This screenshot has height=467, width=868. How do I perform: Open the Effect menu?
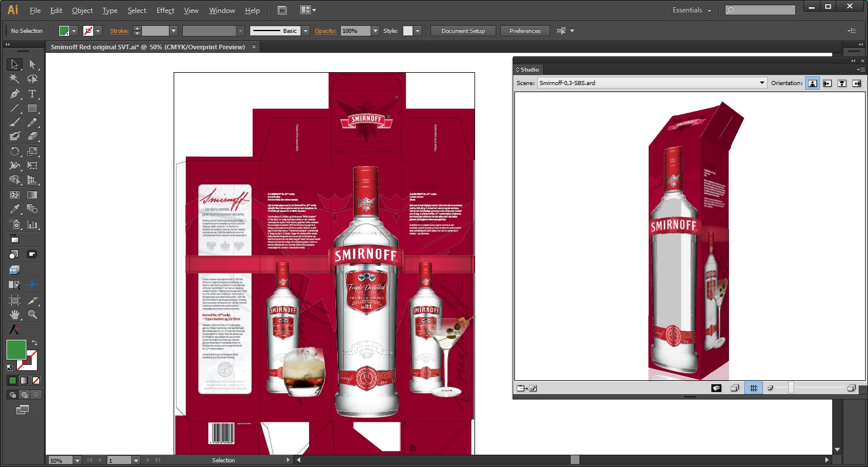coord(165,11)
